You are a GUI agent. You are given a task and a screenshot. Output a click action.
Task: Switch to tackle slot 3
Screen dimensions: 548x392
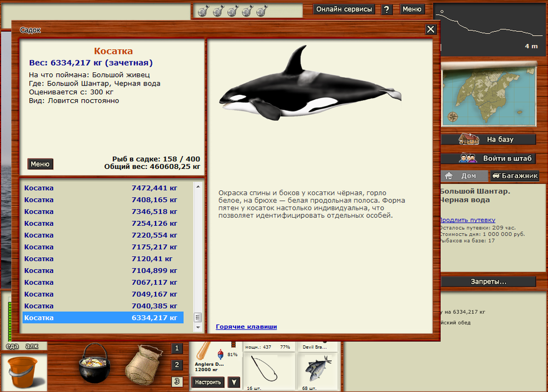click(177, 382)
